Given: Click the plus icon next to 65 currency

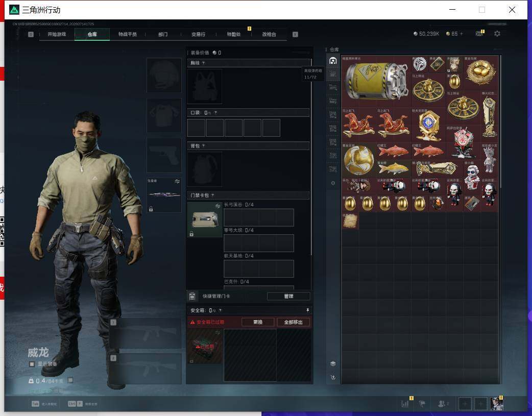Looking at the screenshot, I should 461,34.
